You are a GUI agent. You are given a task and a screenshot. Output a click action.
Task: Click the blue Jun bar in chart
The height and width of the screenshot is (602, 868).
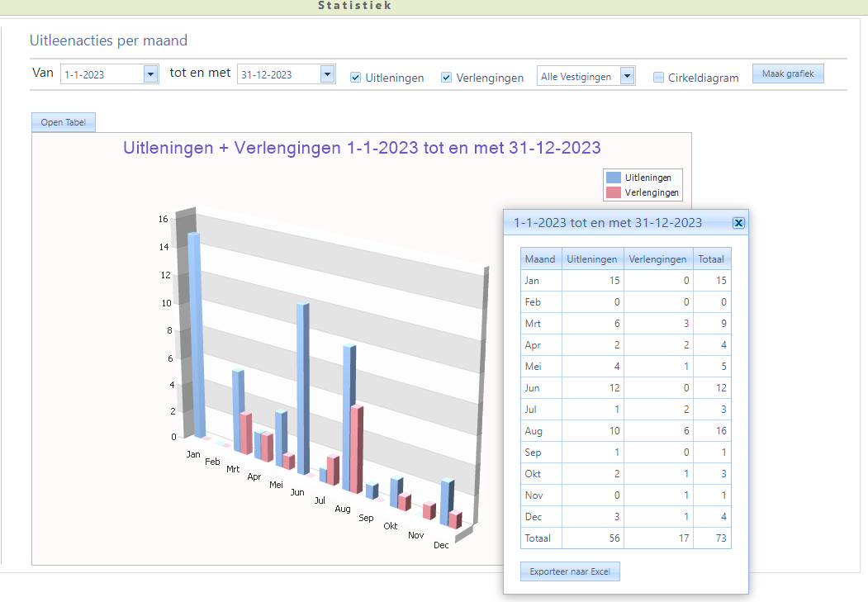[x=302, y=388]
